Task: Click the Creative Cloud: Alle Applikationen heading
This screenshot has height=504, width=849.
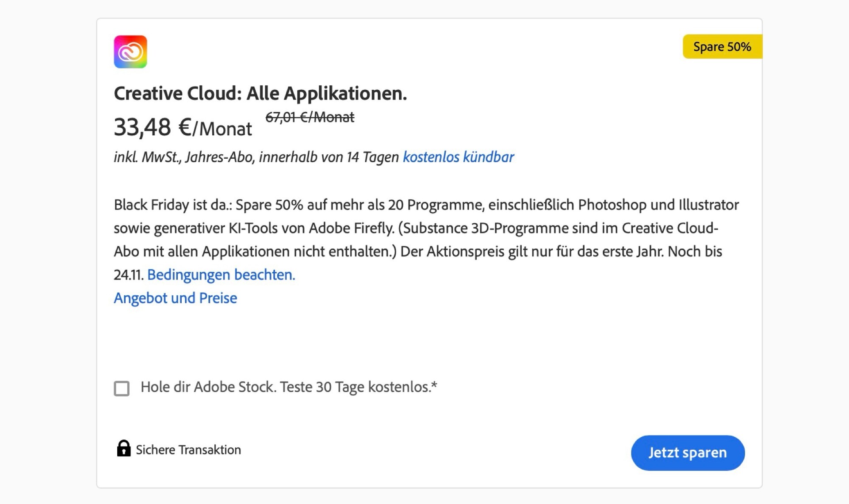Action: (x=260, y=93)
